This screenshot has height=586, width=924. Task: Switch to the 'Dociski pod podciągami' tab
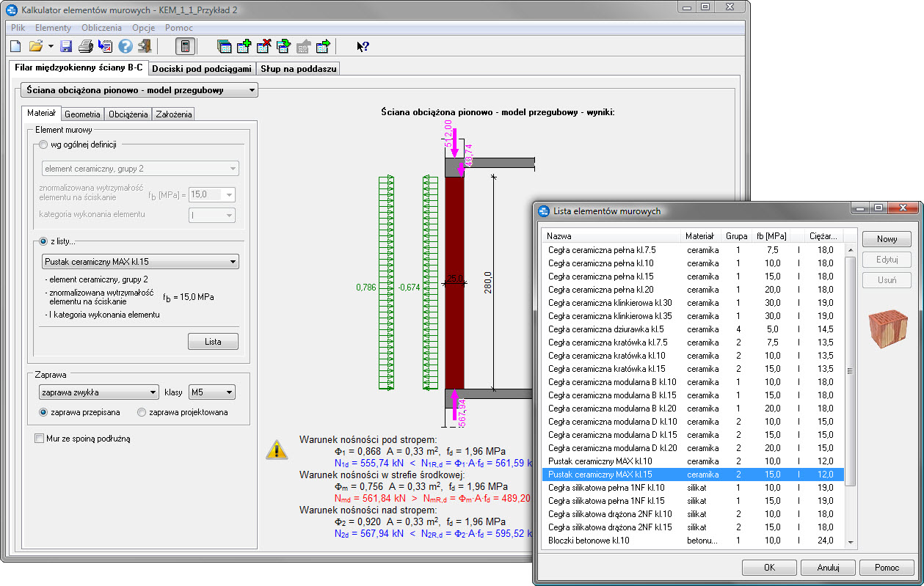tap(202, 68)
